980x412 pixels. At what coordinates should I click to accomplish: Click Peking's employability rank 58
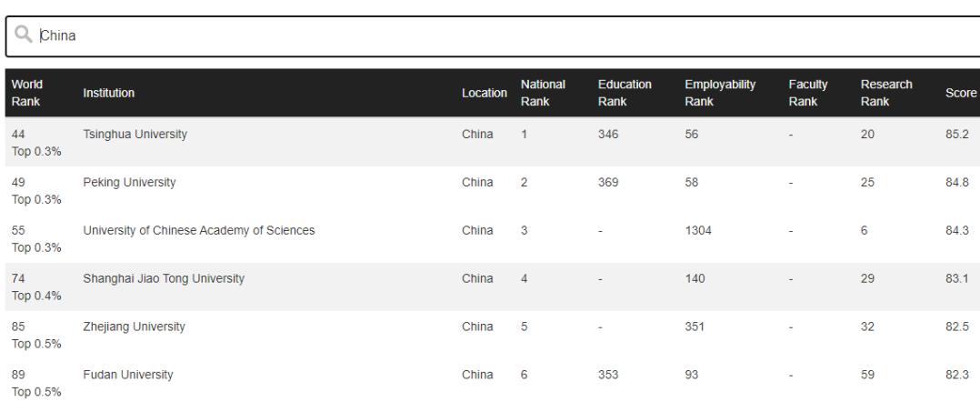[692, 182]
